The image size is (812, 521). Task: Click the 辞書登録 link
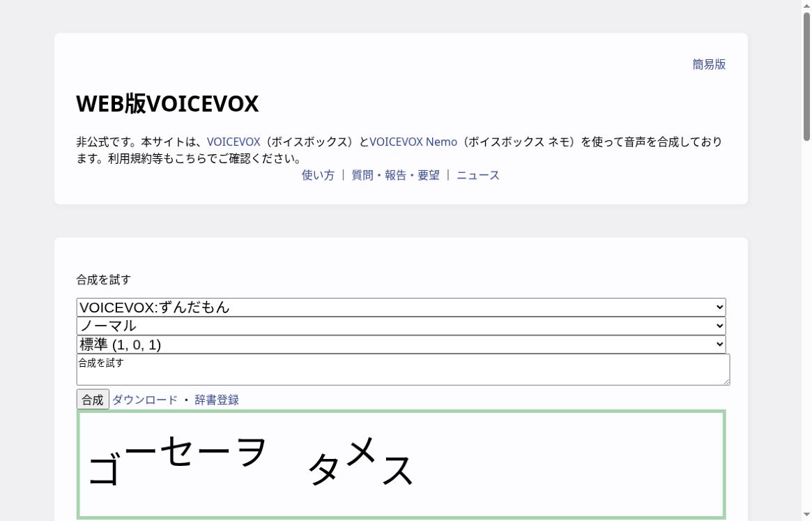coord(217,400)
